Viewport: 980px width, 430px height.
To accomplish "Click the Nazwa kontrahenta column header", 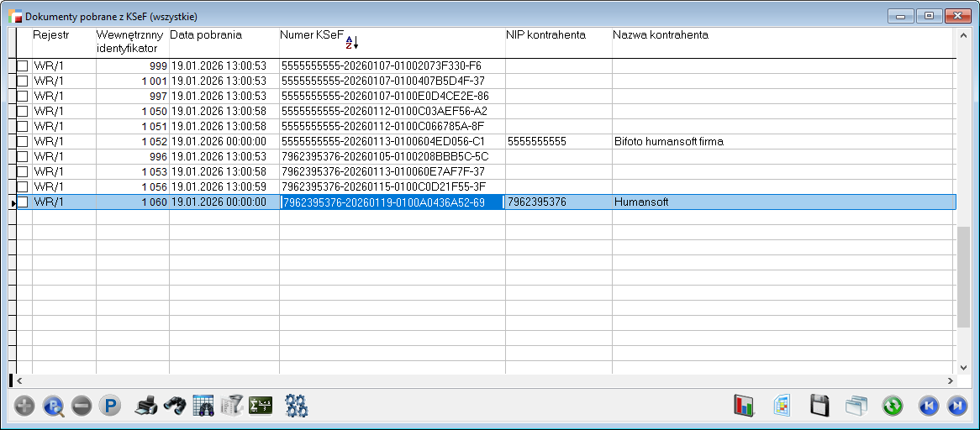I will point(660,35).
